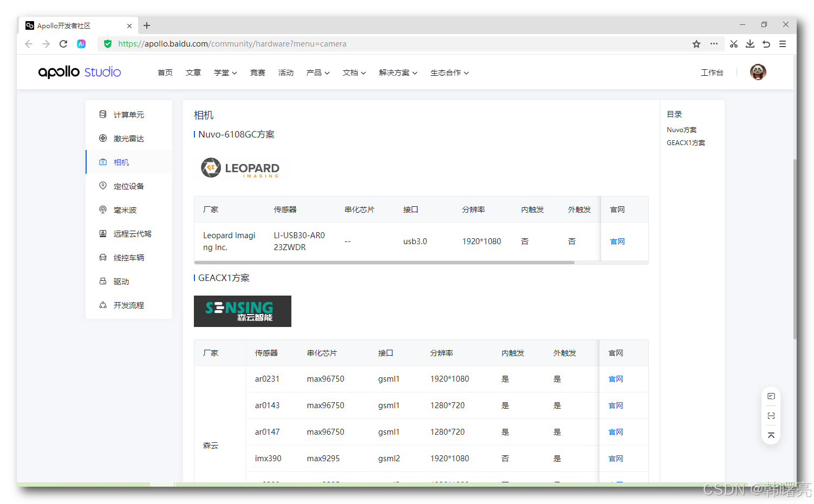Viewport: 814px width, 504px height.
Task: Reload the current page
Action: tap(63, 44)
